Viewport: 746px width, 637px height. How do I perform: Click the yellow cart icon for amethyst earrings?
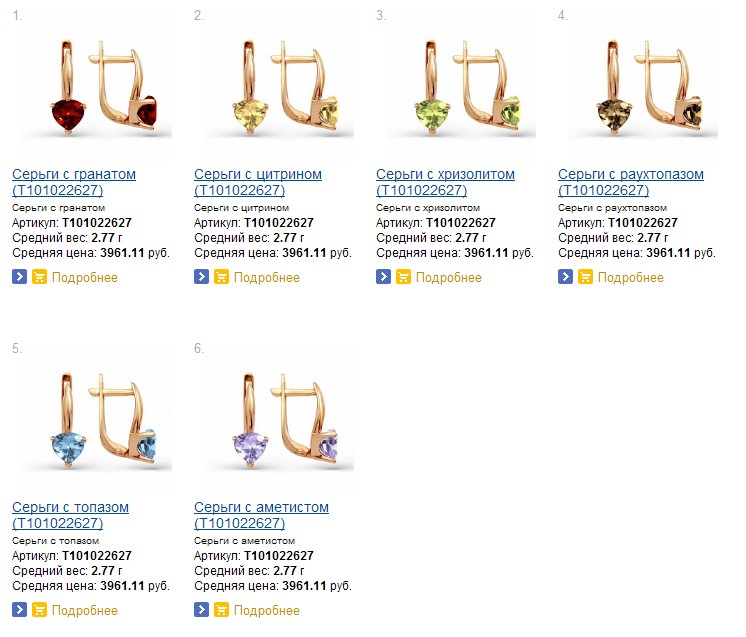[221, 610]
